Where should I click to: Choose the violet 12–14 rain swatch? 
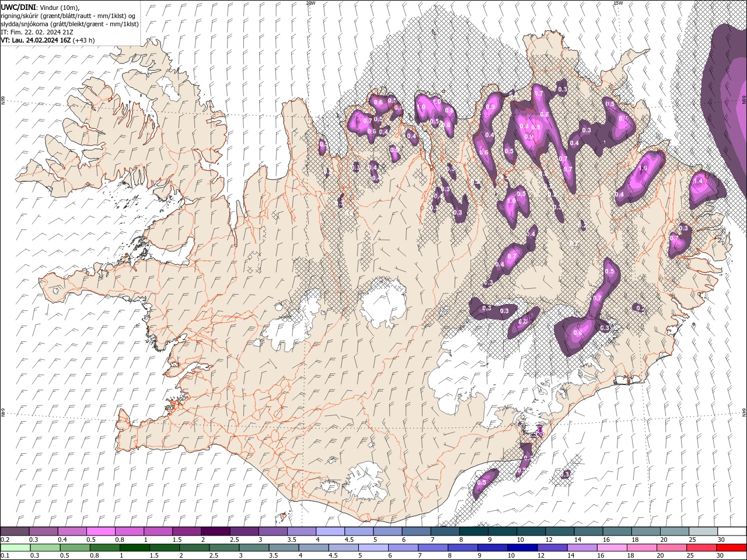point(553,547)
